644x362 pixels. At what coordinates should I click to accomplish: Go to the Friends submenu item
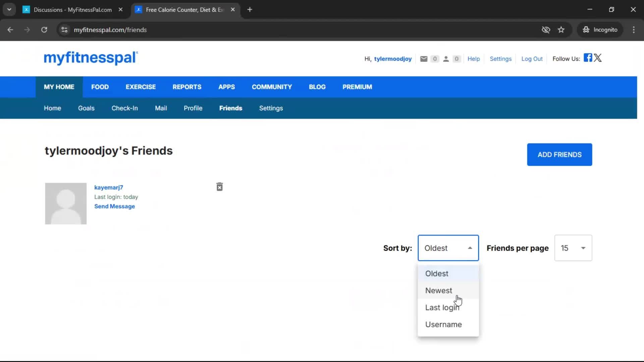[x=231, y=108]
